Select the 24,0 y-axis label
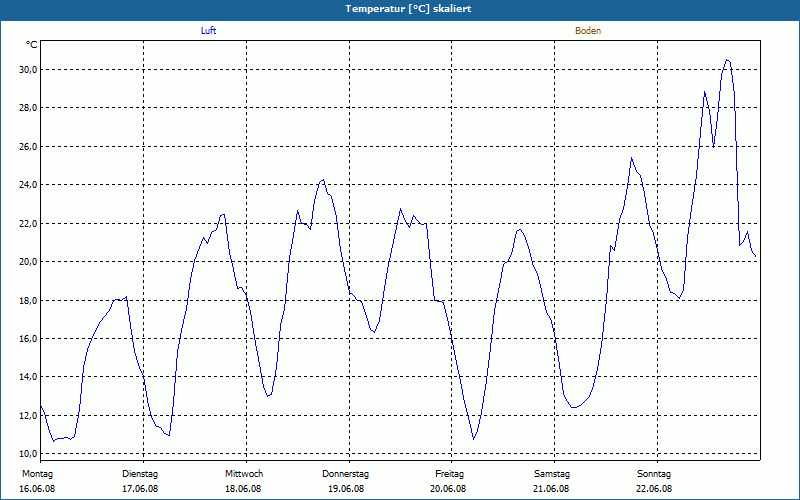The image size is (800, 500). [x=28, y=185]
